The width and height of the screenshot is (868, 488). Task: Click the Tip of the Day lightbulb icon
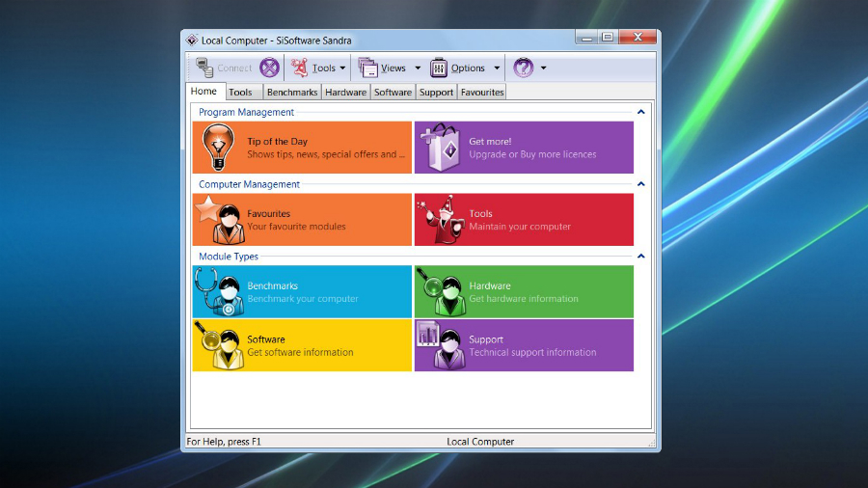(x=218, y=147)
